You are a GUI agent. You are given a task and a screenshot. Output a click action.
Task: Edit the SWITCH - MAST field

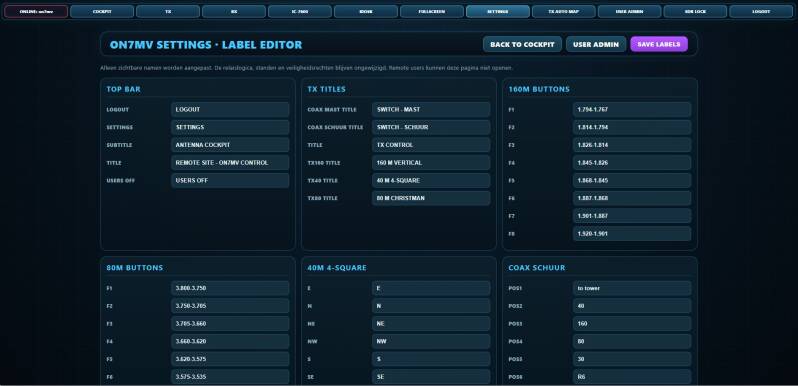431,109
